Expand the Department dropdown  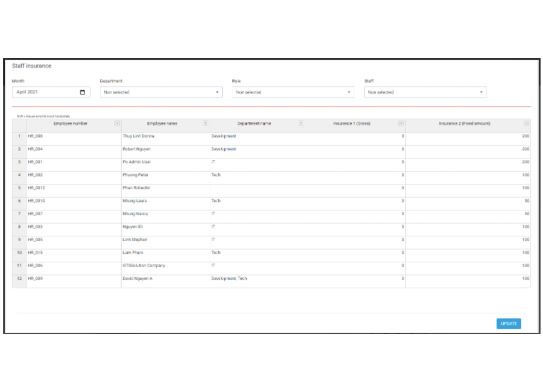[x=160, y=92]
